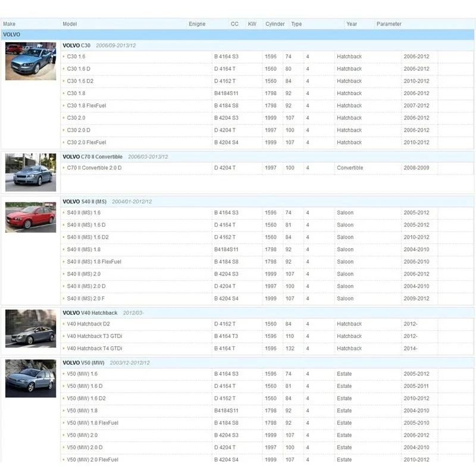Screen dimensions: 476x476
Task: Open the VOLVO V50 (MW) group heading
Action: point(83,363)
